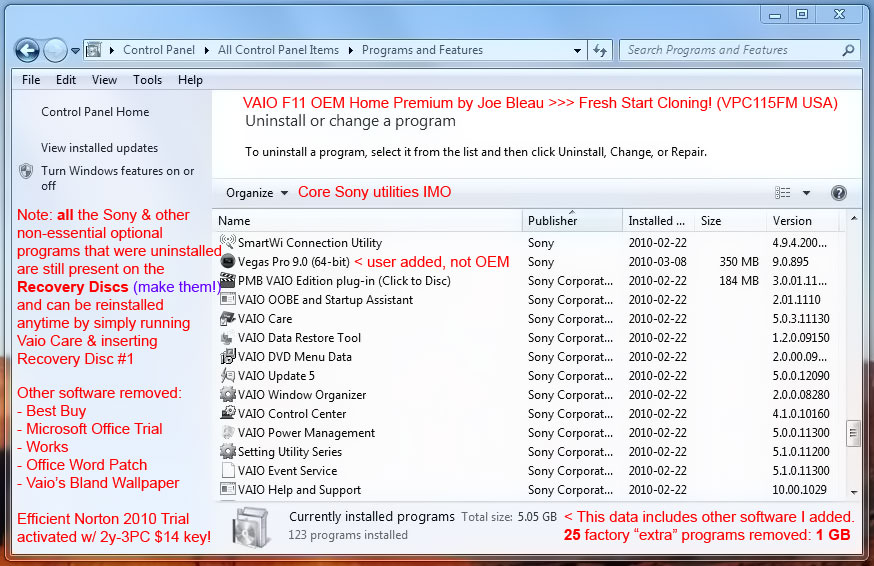Click the Forward navigation arrow button
Viewport: 874px width, 566px height.
[x=55, y=51]
